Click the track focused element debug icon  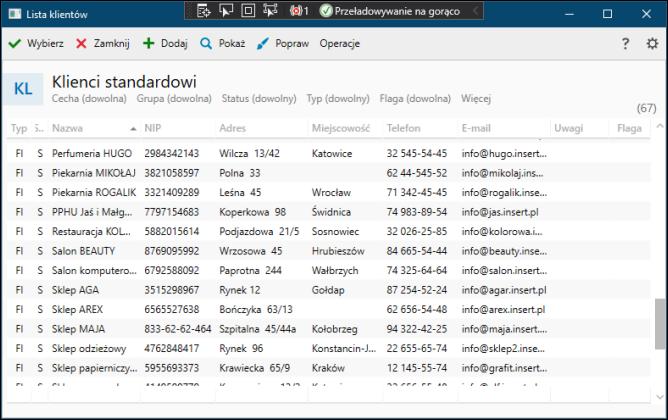coord(270,11)
